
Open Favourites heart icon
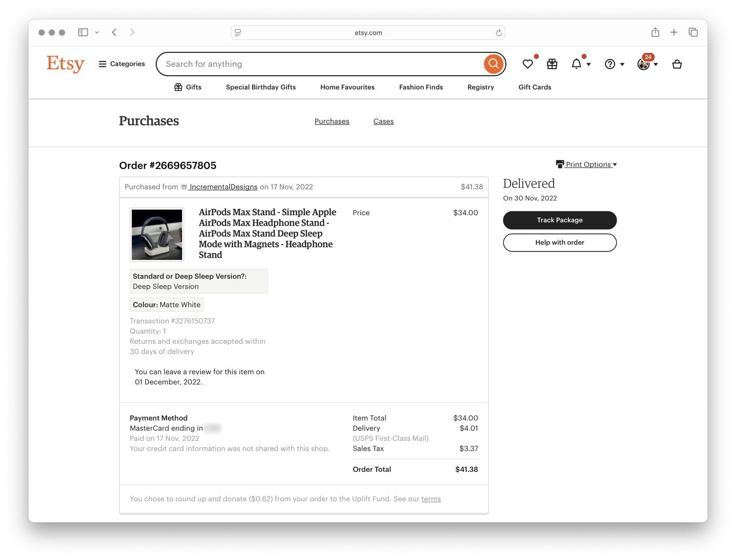pos(528,64)
